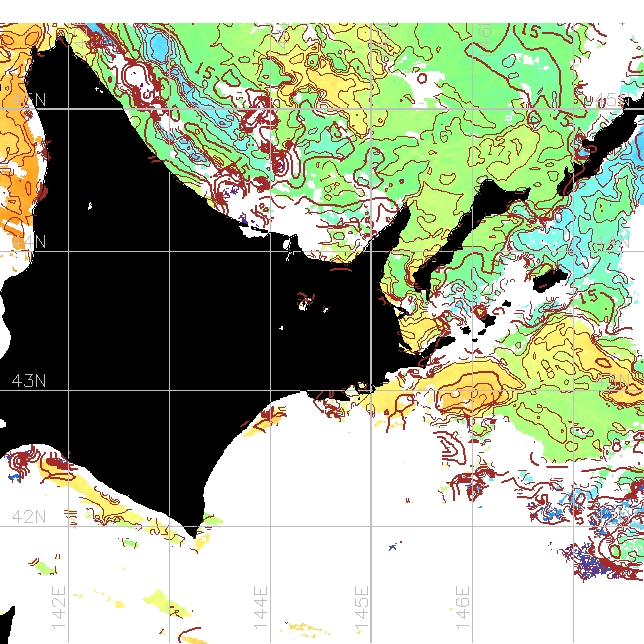Image resolution: width=644 pixels, height=644 pixels.
Task: Click the faded 44N label at right edge
Action: tap(612, 242)
